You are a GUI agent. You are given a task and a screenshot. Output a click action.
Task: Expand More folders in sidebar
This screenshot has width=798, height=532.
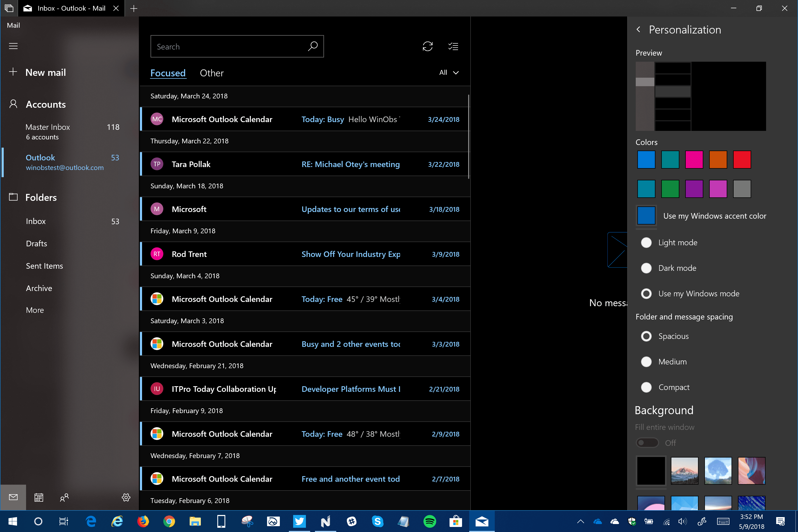tap(35, 310)
